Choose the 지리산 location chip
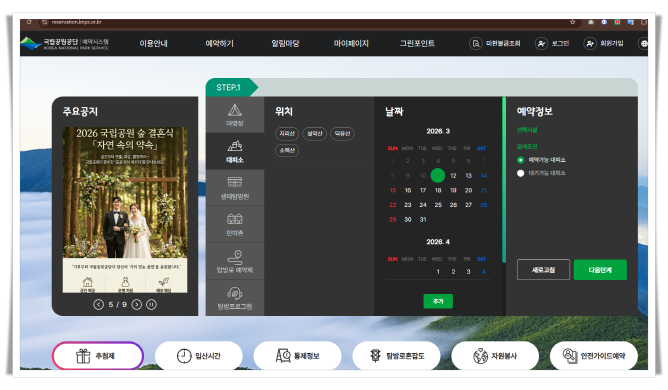Screen dimensions: 668x390 click(287, 133)
